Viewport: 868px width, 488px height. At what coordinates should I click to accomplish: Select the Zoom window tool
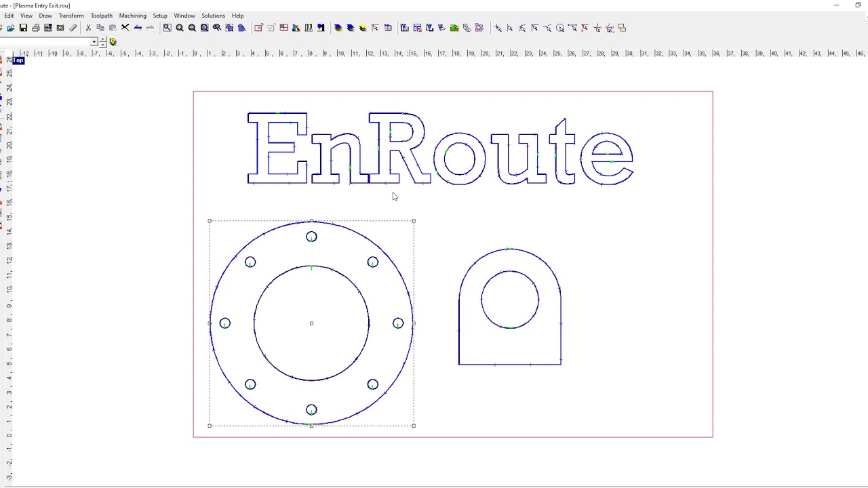pos(167,28)
